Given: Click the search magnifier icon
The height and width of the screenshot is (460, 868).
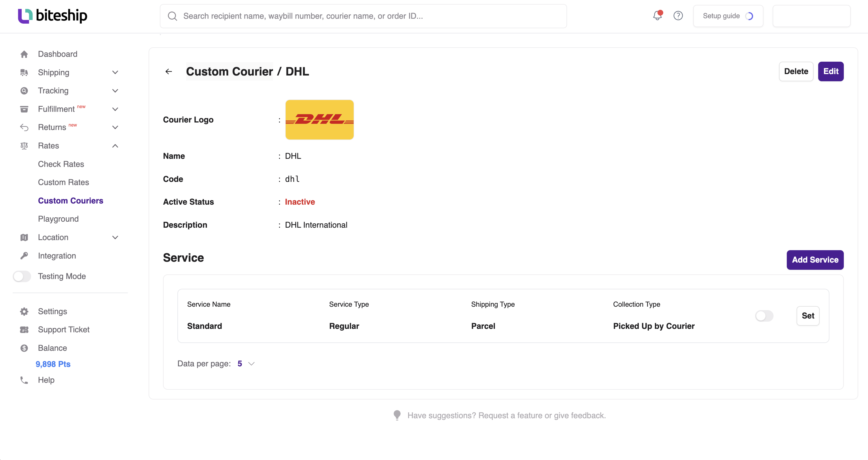Looking at the screenshot, I should (173, 16).
